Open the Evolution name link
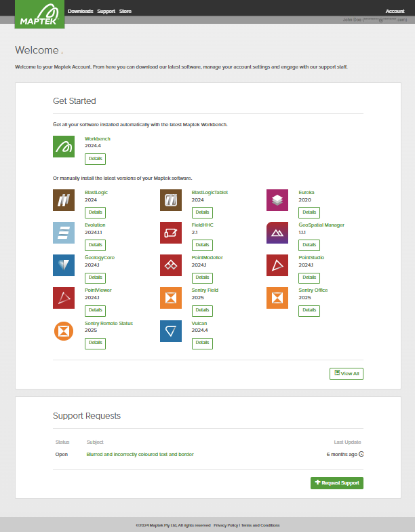This screenshot has width=415, height=532. click(x=95, y=225)
